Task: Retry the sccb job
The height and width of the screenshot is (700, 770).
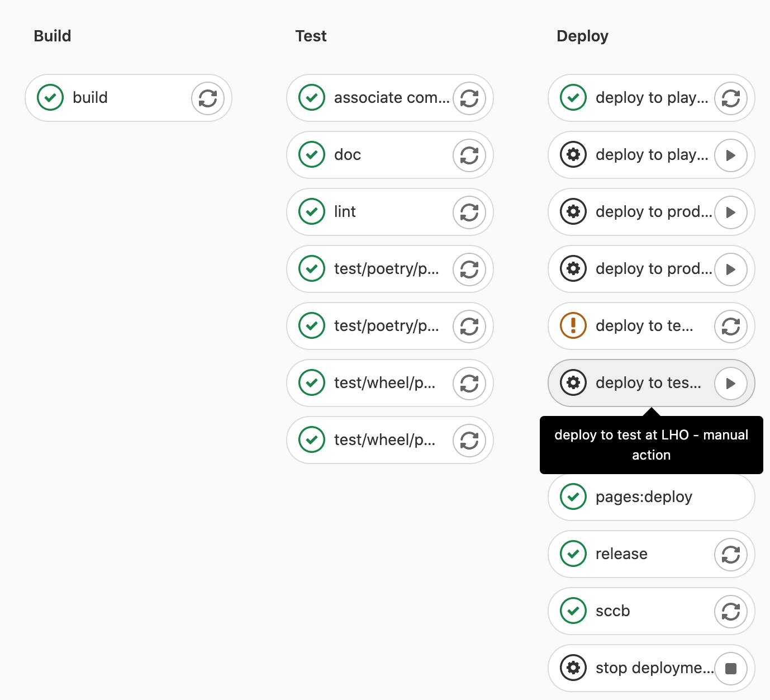Action: click(731, 612)
